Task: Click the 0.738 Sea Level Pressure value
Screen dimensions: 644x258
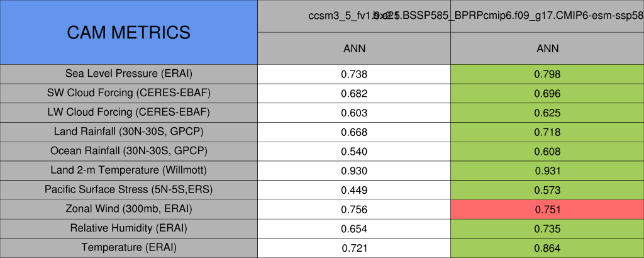Action: [x=354, y=74]
